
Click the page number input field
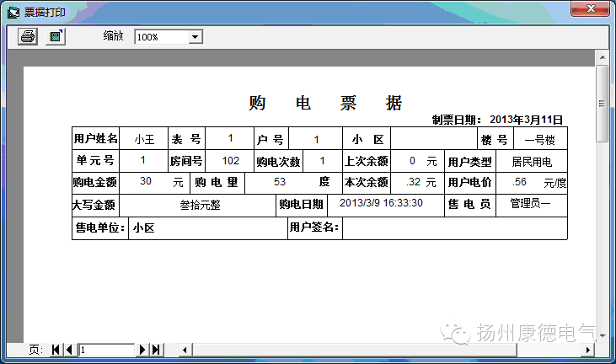(x=107, y=350)
